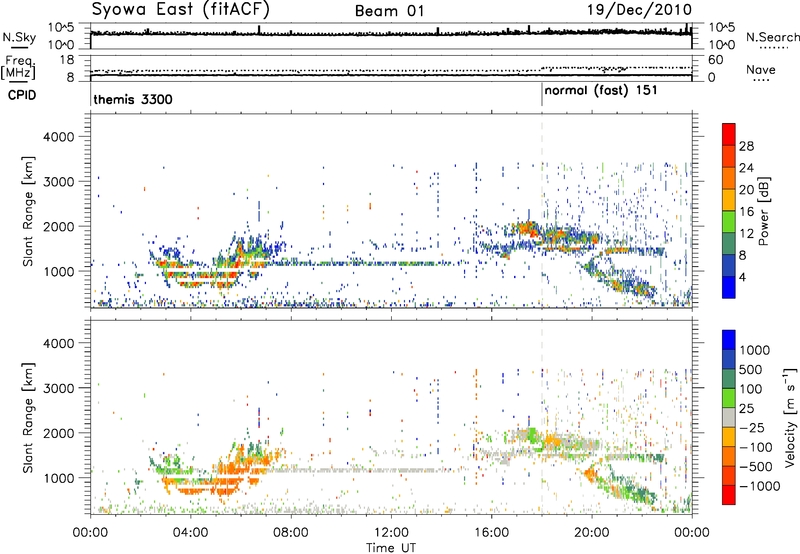Click the 'Slant Range [km]' label of velocity panel
The height and width of the screenshot is (554, 800).
click(28, 417)
